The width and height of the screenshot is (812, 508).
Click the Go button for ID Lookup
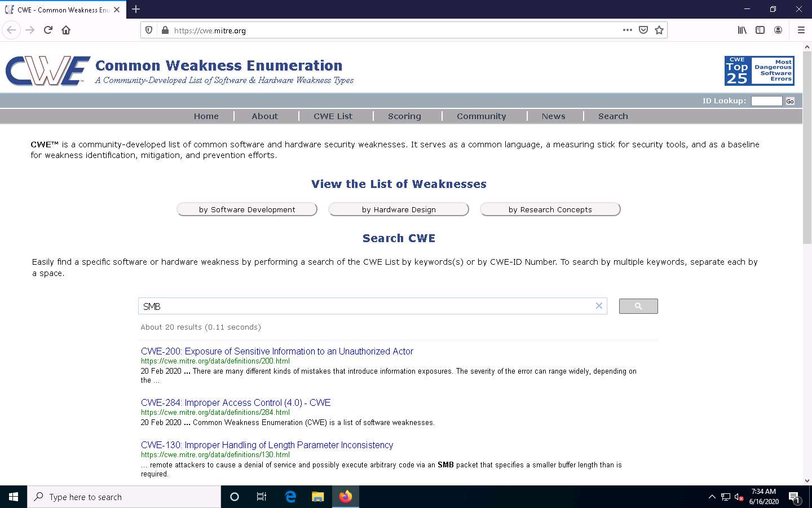coord(790,102)
